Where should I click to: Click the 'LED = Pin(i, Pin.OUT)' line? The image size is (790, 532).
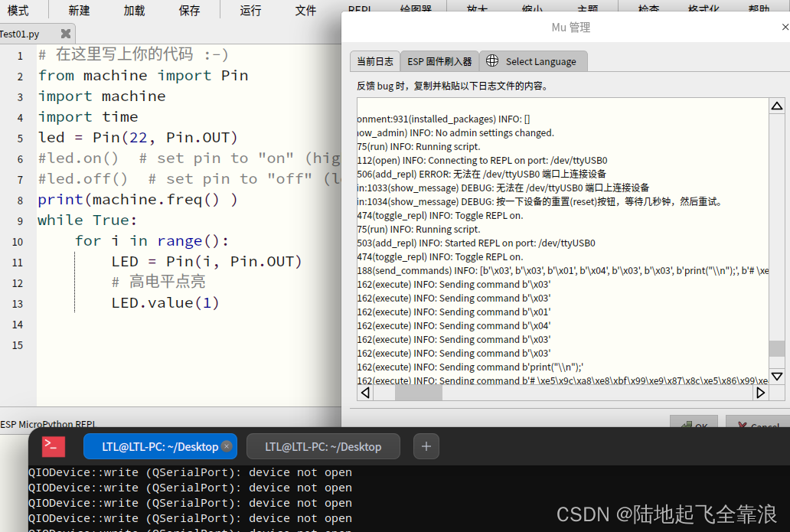click(x=207, y=262)
